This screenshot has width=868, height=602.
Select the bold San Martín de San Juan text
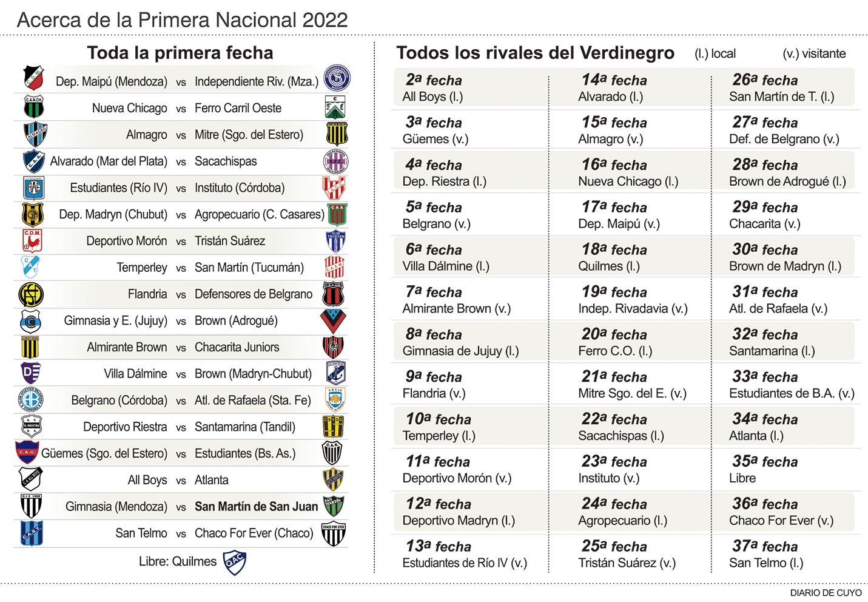coord(256,507)
